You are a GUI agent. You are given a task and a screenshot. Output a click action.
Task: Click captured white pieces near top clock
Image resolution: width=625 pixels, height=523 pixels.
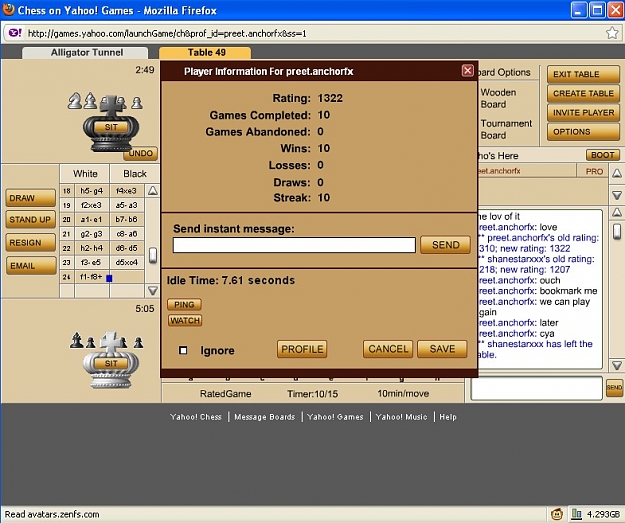(x=105, y=100)
